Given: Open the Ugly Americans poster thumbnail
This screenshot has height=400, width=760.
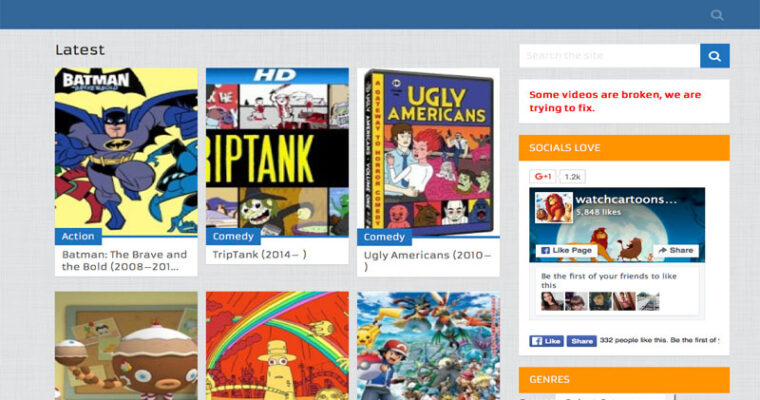Looking at the screenshot, I should tap(428, 150).
